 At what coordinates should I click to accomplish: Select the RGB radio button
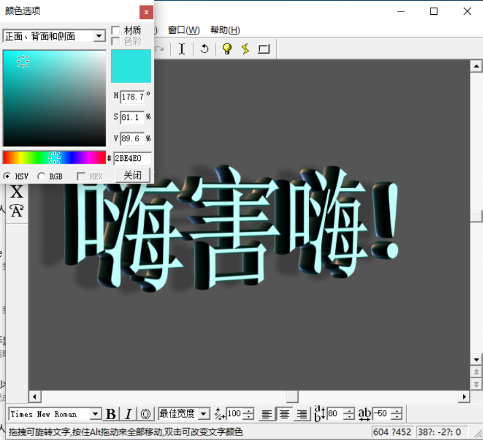(x=41, y=176)
